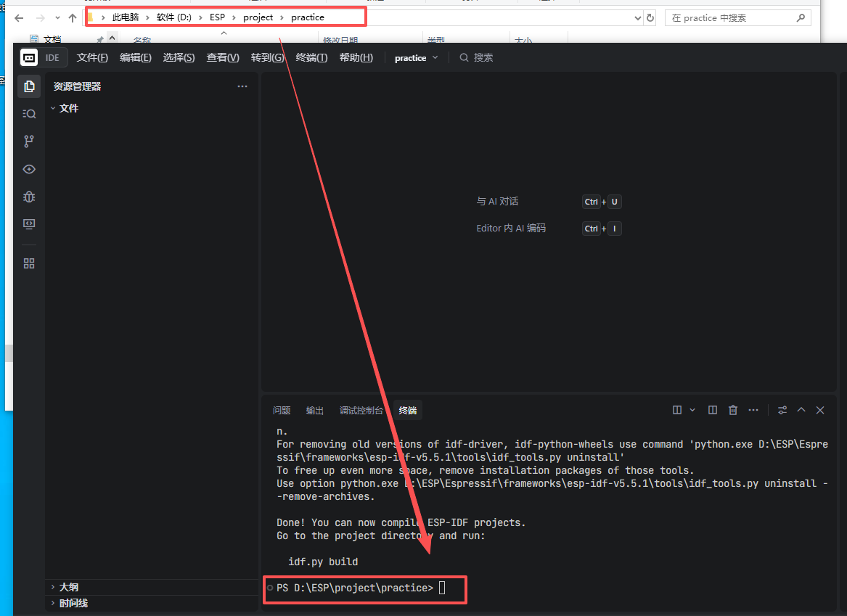847x616 pixels.
Task: Click the eye-shaped icon in the activity bar
Action: tap(29, 169)
